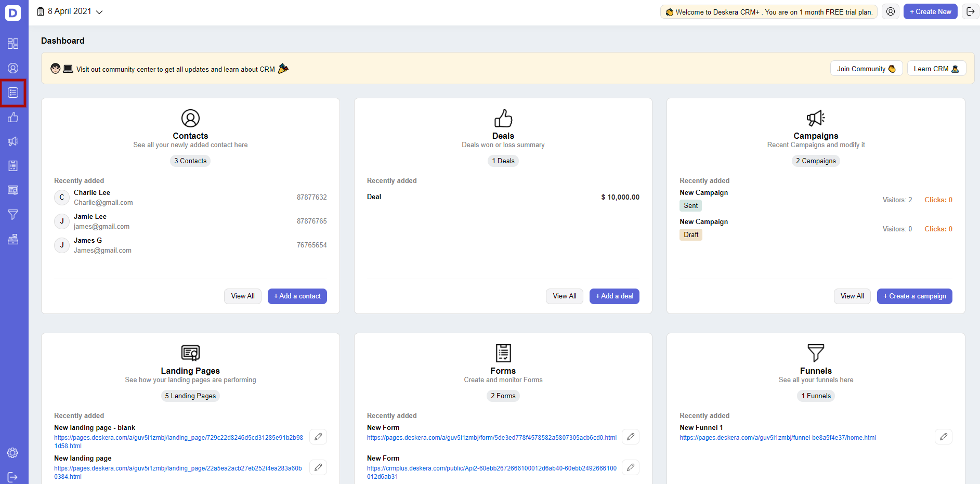Click the $ 10,000.00 deal amount
980x484 pixels.
point(620,197)
